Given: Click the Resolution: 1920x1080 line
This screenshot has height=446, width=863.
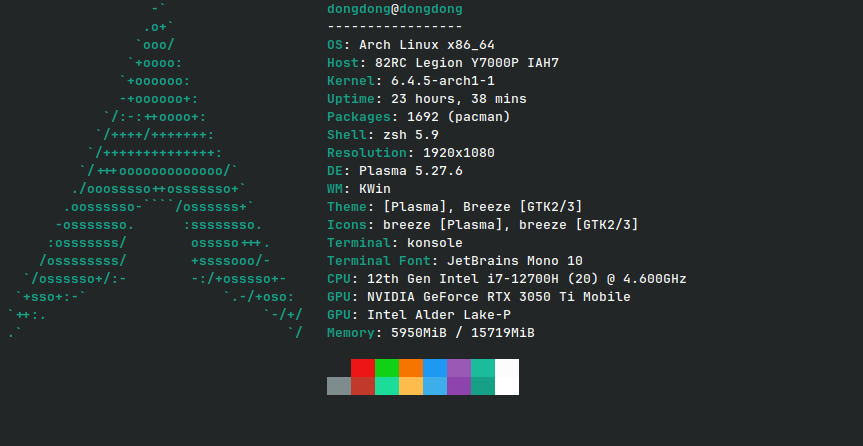Looking at the screenshot, I should pos(411,153).
